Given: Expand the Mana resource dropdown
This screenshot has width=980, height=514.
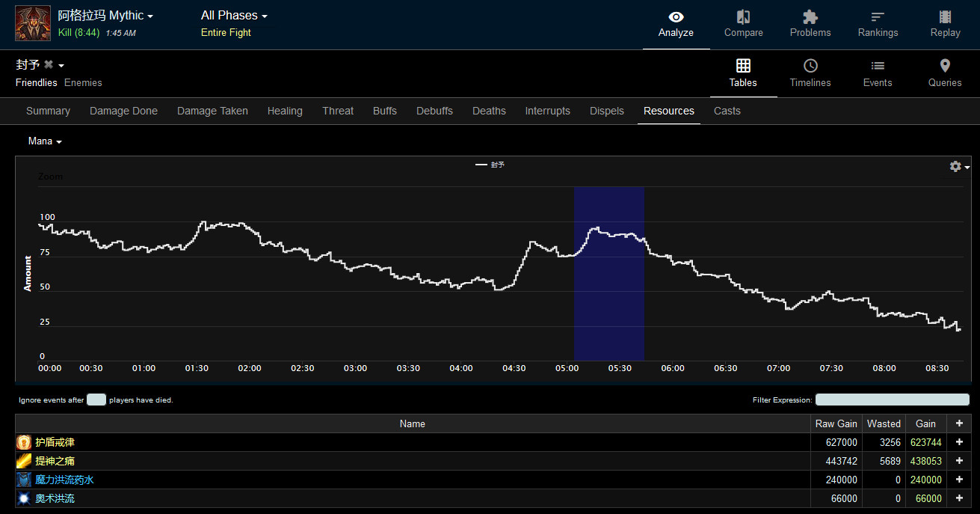Looking at the screenshot, I should [x=45, y=141].
